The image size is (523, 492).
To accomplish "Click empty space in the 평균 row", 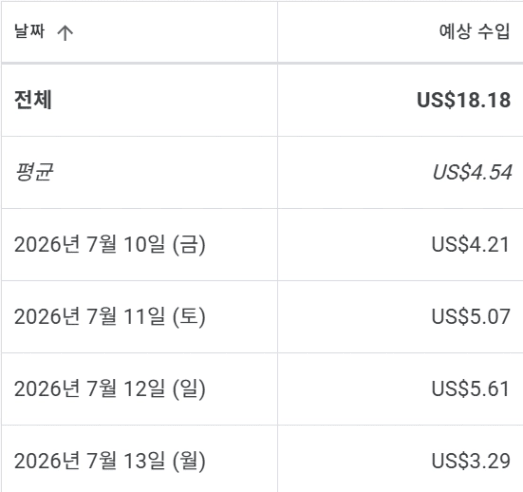I will (x=165, y=172).
